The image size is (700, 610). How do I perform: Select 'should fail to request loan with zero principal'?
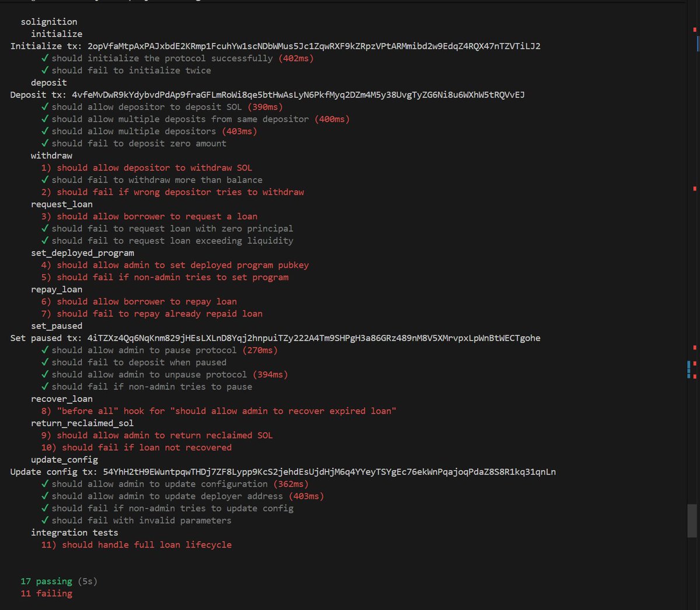tap(167, 229)
